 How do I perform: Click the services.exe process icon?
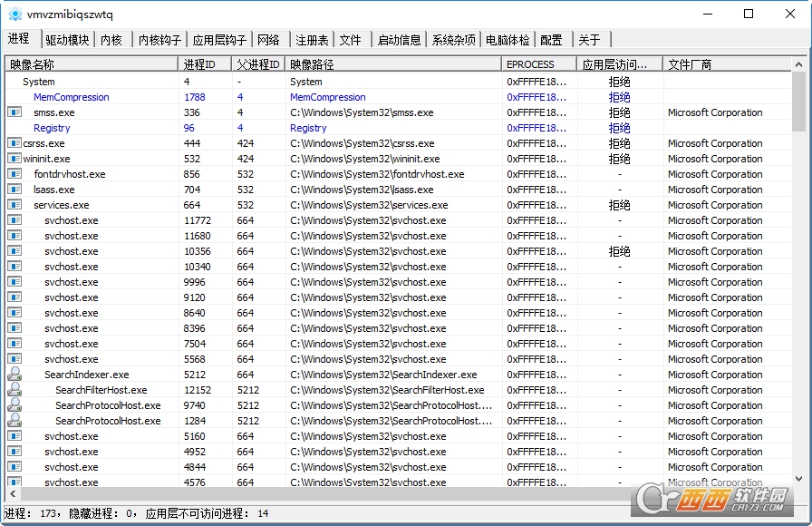coord(14,205)
